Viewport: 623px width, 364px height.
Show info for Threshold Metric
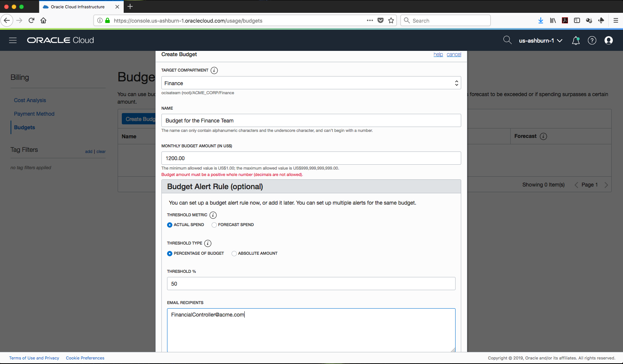point(213,215)
